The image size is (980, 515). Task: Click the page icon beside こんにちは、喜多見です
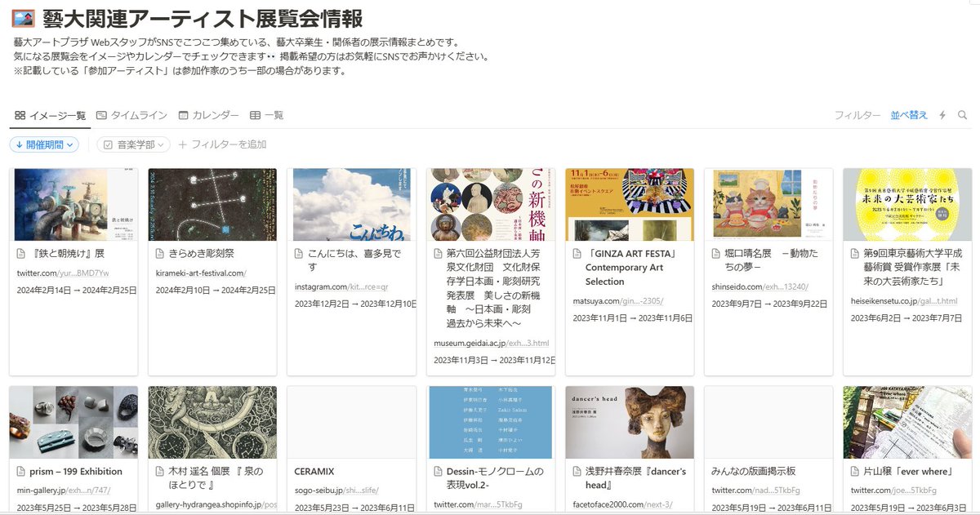coord(300,254)
